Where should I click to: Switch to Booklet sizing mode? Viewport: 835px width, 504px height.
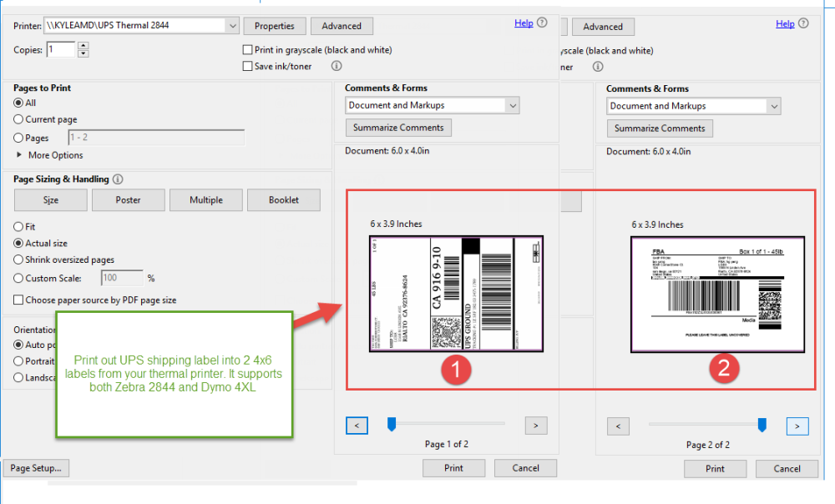[284, 200]
